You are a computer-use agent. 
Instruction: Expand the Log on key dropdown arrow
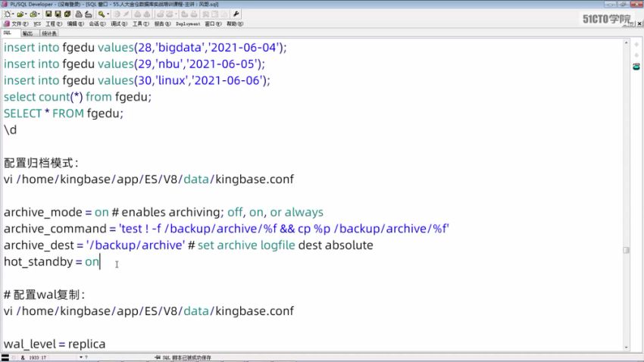pyautogui.click(x=108, y=14)
